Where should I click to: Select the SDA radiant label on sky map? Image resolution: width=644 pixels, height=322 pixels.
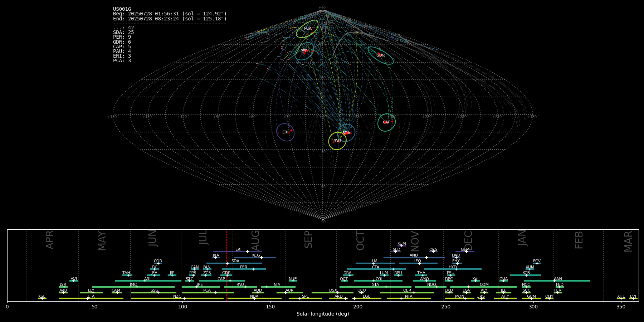point(346,133)
